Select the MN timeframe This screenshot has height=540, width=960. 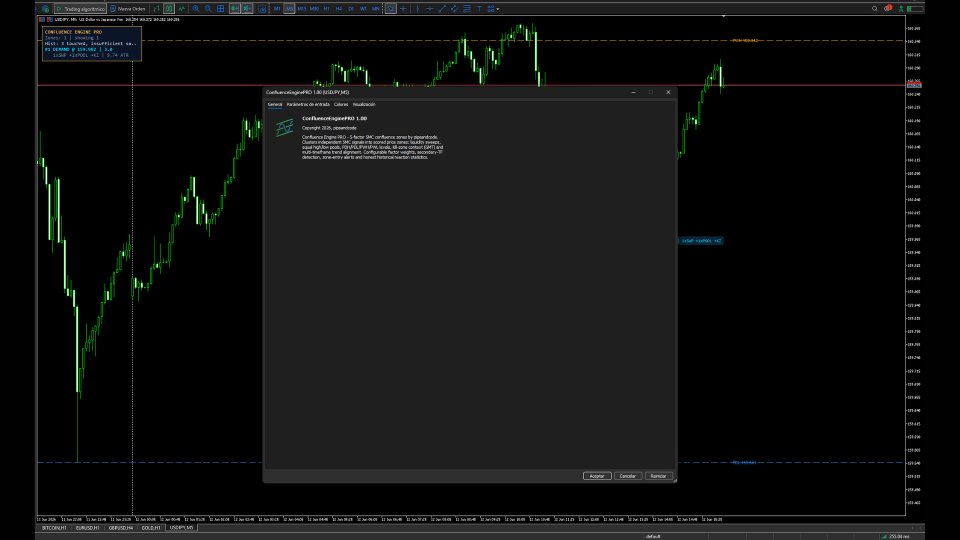click(375, 9)
